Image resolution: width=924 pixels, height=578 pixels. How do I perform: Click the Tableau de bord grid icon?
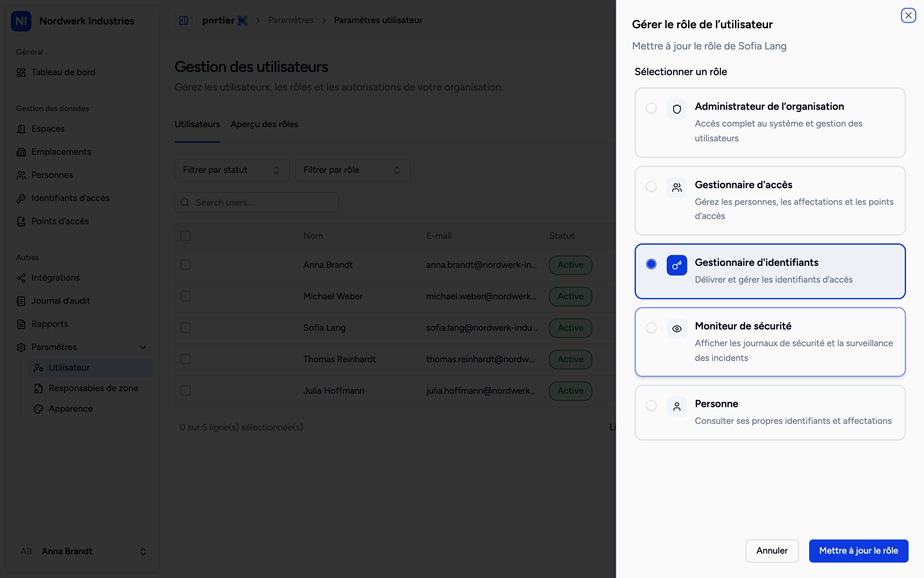(21, 72)
